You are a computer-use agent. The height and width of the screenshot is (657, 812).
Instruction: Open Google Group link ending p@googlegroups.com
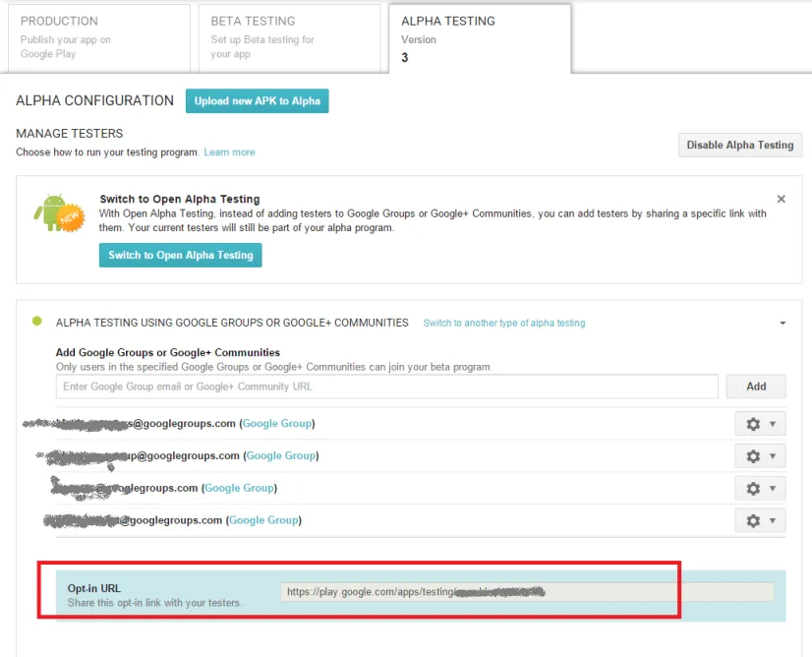(x=281, y=455)
